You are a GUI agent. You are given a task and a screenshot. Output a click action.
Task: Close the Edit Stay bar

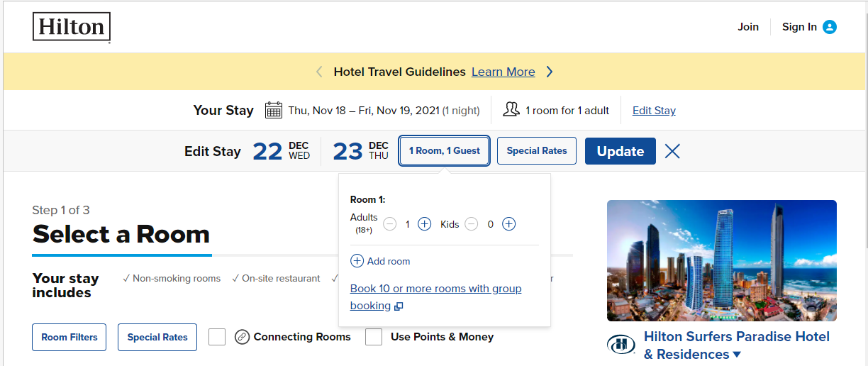pyautogui.click(x=672, y=151)
